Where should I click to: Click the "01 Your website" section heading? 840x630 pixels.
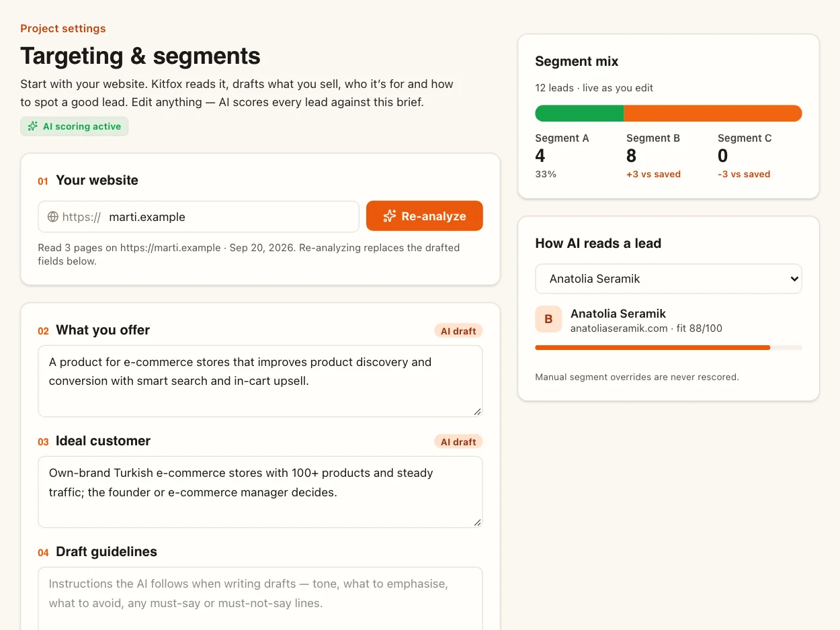pos(88,180)
